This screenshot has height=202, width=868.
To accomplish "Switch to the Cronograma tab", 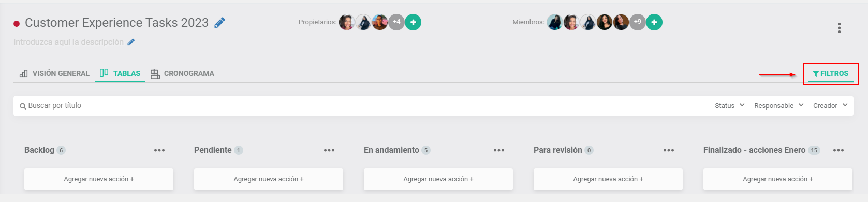I will (182, 73).
